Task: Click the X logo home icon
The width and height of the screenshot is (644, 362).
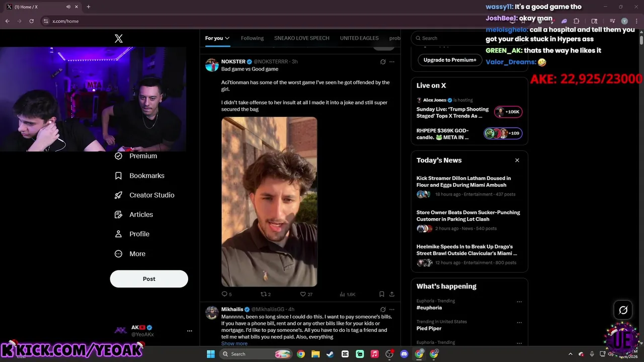Action: [119, 38]
